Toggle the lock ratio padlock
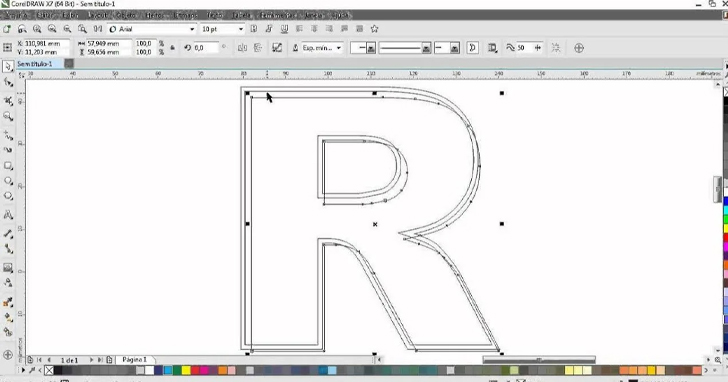Viewport: 728px width, 382px height. click(x=173, y=48)
